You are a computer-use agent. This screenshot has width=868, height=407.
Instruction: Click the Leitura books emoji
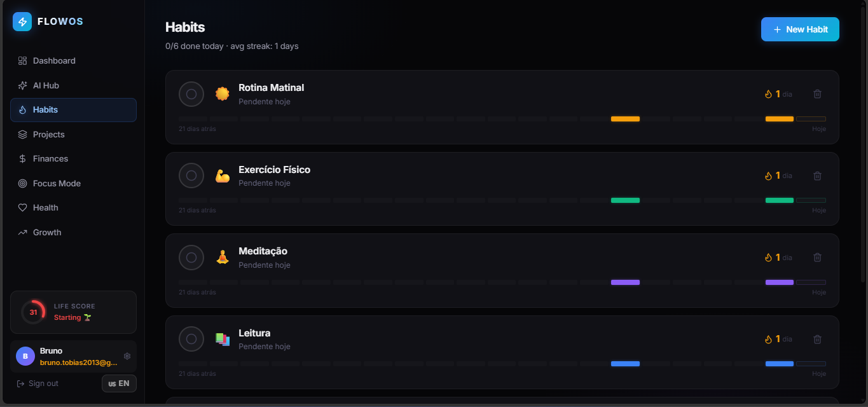[222, 339]
